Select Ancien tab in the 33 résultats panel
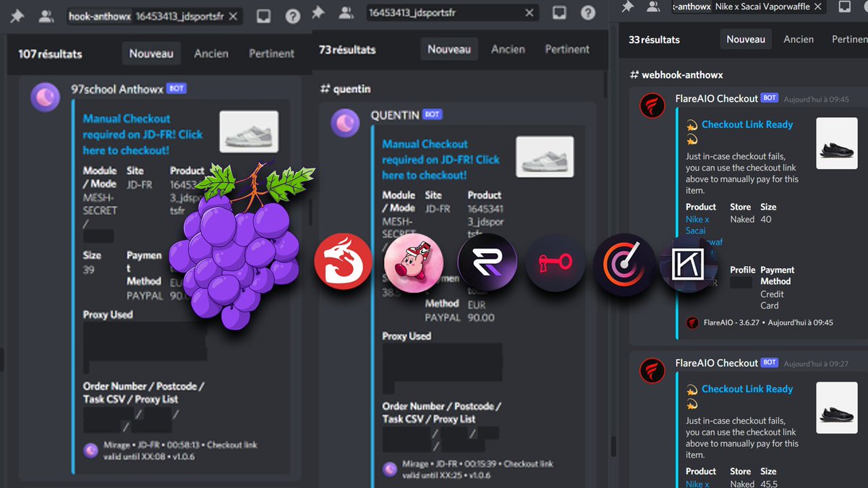Viewport: 868px width, 488px height. [799, 39]
